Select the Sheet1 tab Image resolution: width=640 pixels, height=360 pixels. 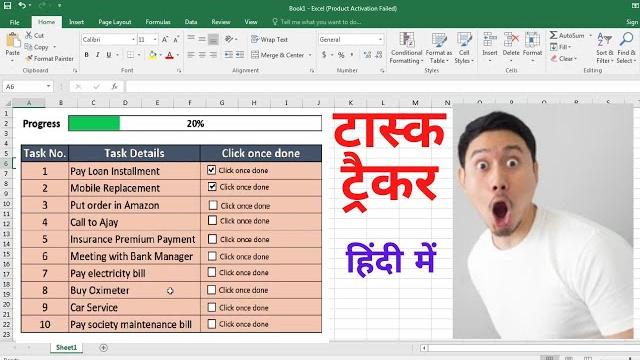click(x=66, y=347)
